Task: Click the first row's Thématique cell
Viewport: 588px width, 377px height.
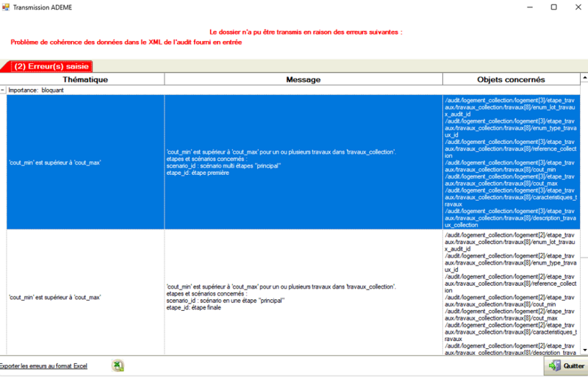Action: tap(85, 162)
